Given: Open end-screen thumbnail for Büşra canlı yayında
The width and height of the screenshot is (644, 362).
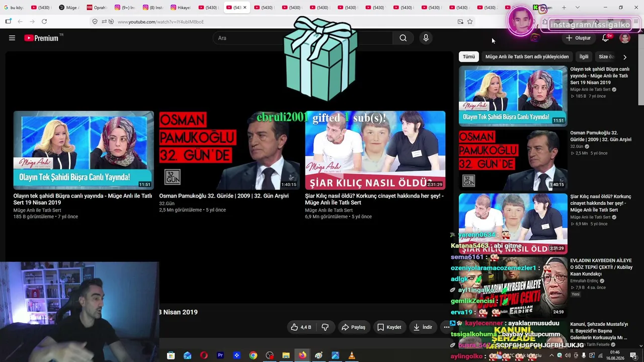Looking at the screenshot, I should 84,150.
